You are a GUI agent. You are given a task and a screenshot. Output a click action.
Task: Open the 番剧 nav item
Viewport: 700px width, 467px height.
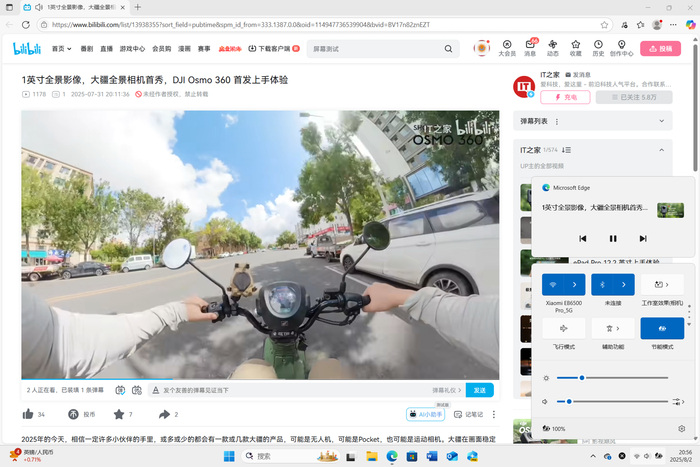click(87, 49)
